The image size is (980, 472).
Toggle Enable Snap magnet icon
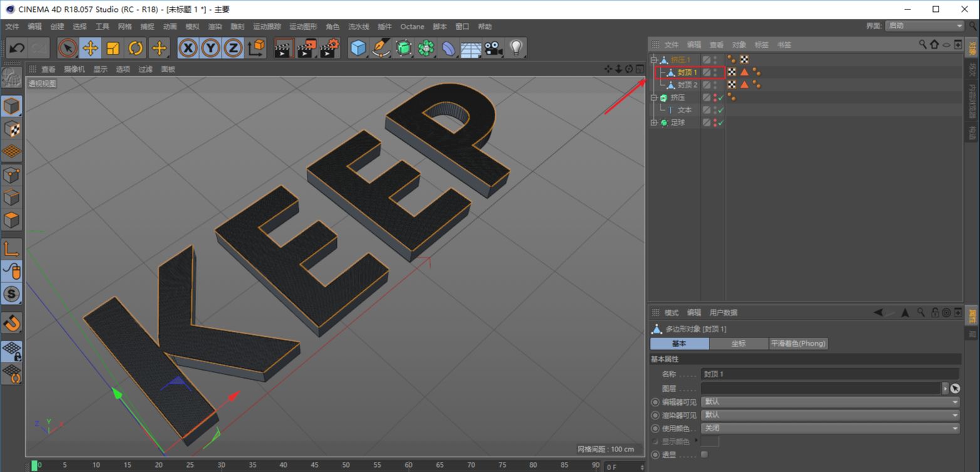11,322
